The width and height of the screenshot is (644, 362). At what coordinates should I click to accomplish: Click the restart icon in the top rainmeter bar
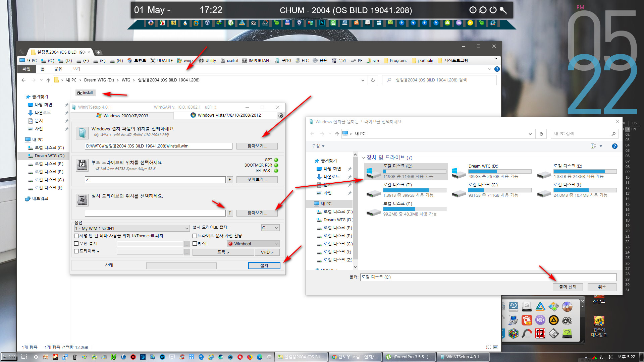483,10
